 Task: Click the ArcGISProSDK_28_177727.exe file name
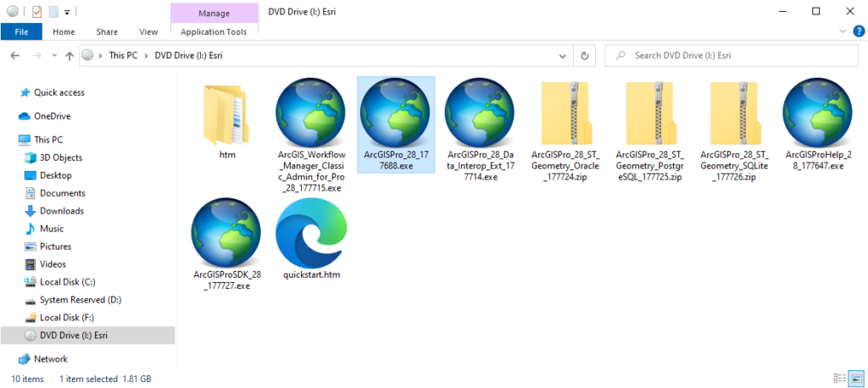coord(226,280)
